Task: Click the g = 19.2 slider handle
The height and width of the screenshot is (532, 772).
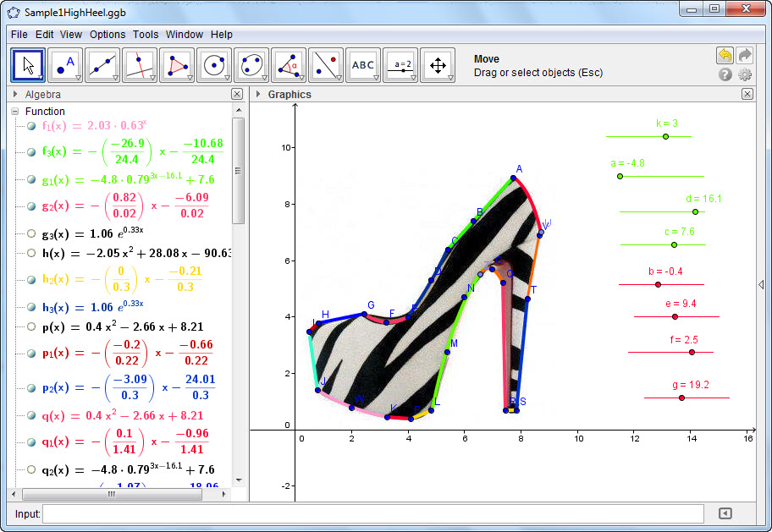Action: coord(681,398)
